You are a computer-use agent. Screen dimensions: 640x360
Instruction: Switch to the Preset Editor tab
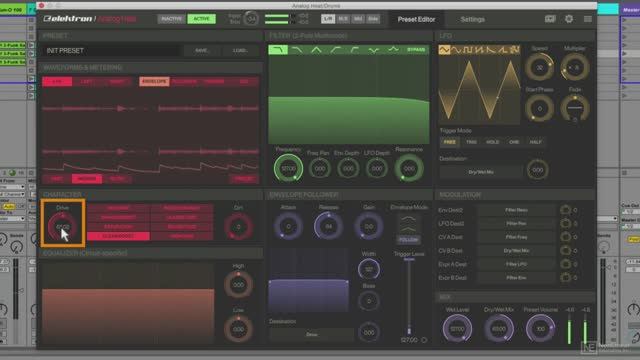click(x=416, y=19)
